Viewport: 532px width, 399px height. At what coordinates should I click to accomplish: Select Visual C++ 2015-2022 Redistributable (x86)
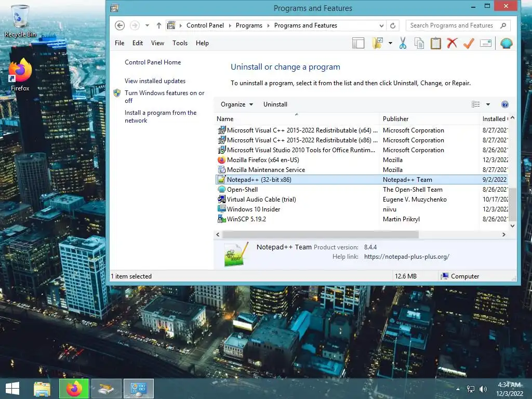(362, 140)
